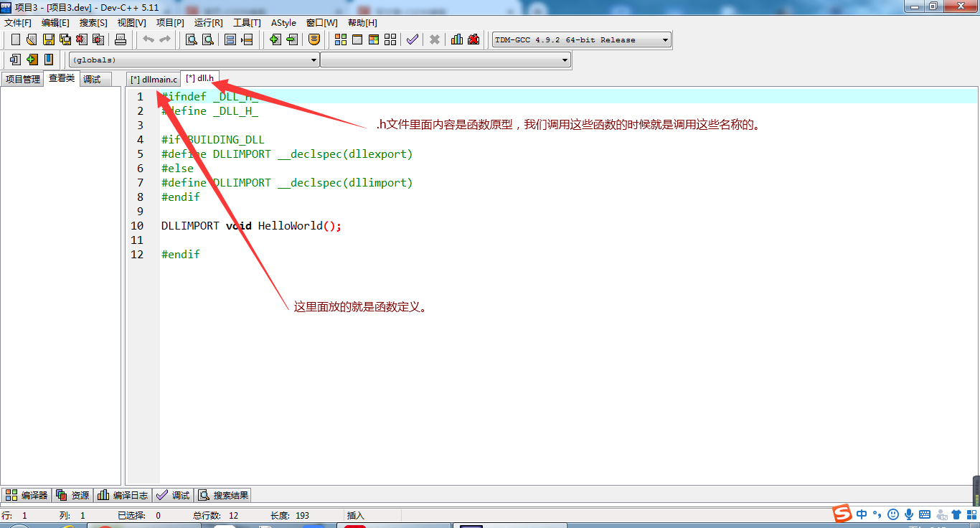The image size is (980, 528).
Task: Open the 窗口[W] menu
Action: 321,23
